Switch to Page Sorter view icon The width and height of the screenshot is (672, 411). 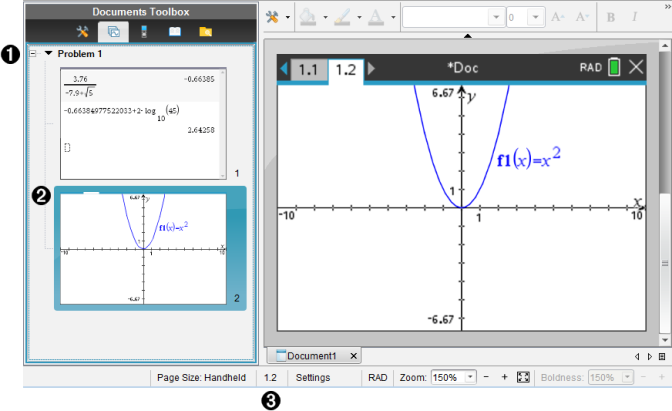113,32
